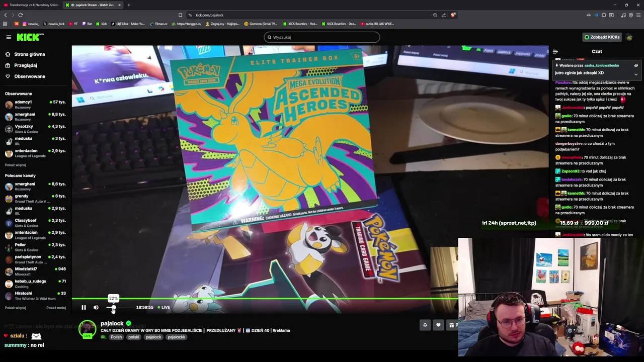
Task: Focus the Wyszukaj search field
Action: (x=322, y=37)
